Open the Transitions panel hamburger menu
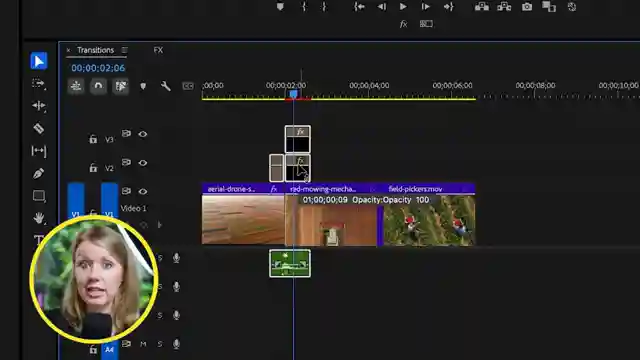Screen dimensions: 640x360 pos(124,50)
